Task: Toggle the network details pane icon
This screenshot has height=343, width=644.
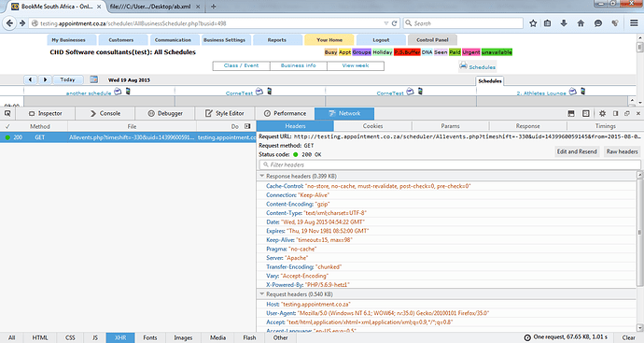Action: [x=247, y=126]
